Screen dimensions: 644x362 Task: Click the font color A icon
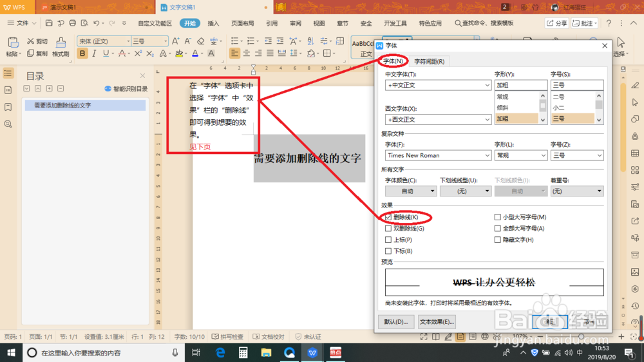pyautogui.click(x=195, y=53)
